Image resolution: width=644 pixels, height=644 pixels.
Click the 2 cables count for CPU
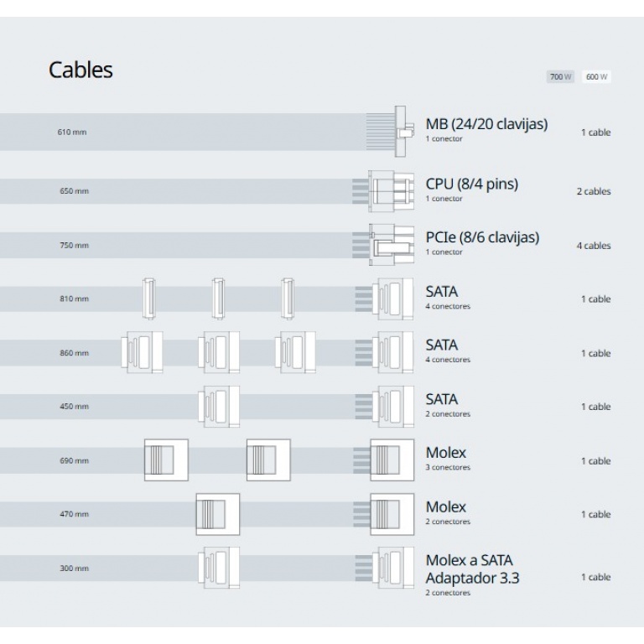click(x=593, y=191)
